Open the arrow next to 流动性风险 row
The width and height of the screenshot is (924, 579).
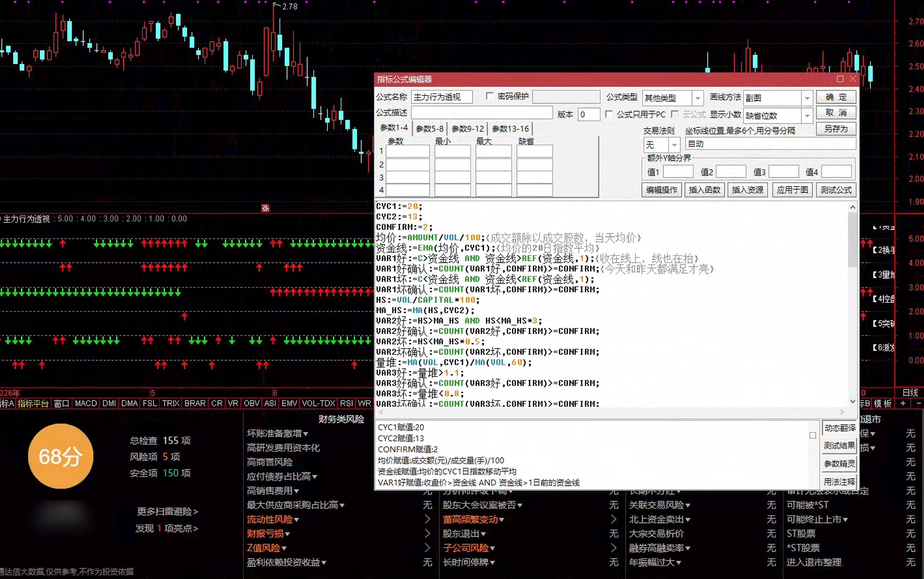tap(427, 519)
